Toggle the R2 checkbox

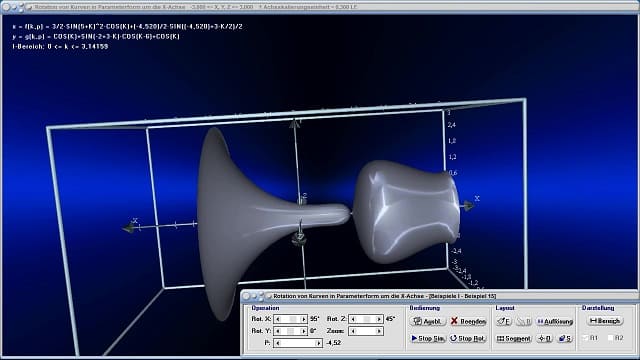[x=611, y=338]
